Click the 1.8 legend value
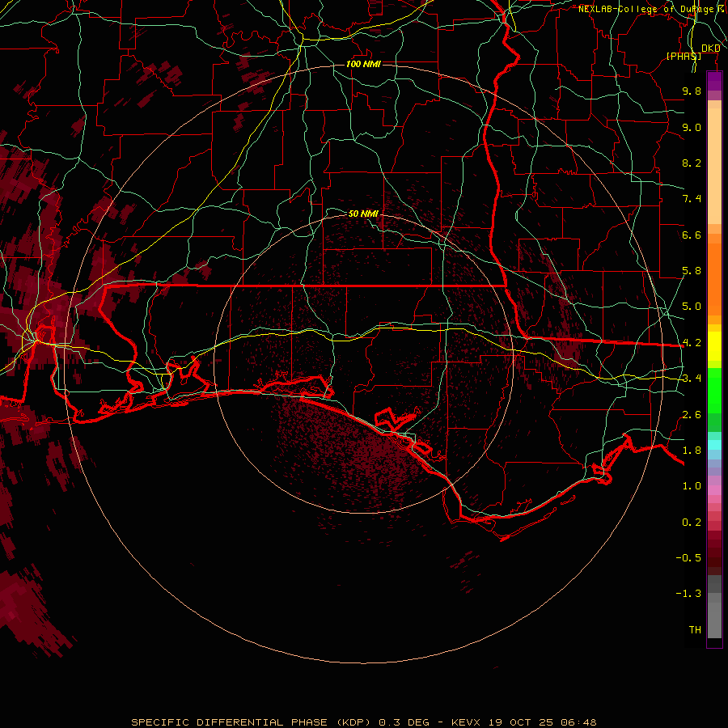 (x=692, y=451)
